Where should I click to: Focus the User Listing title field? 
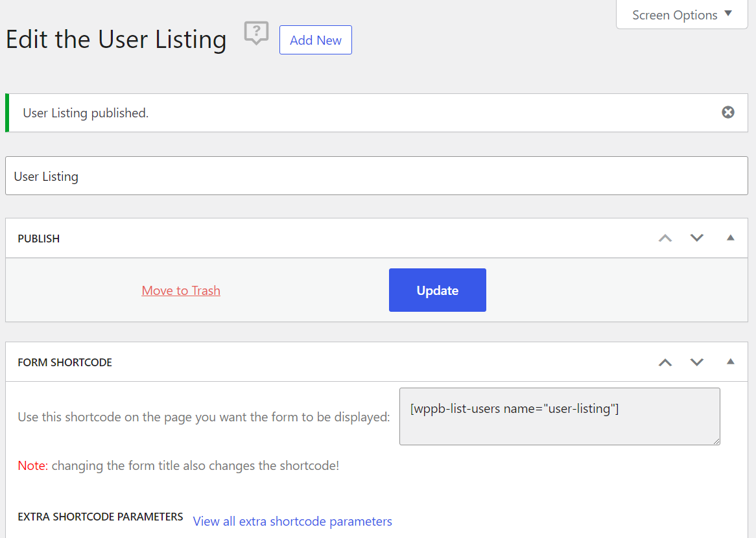tap(376, 176)
